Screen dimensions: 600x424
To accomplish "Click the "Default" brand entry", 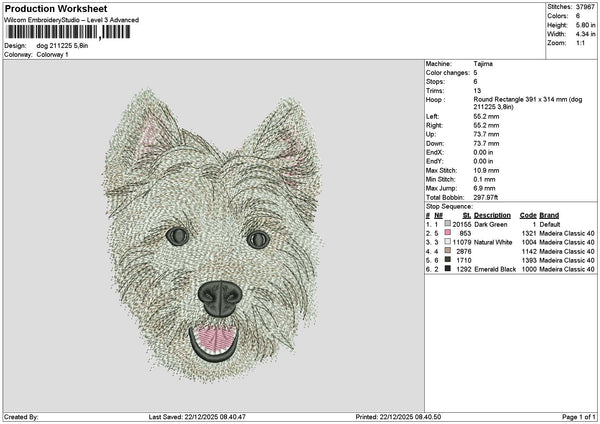I will 550,225.
